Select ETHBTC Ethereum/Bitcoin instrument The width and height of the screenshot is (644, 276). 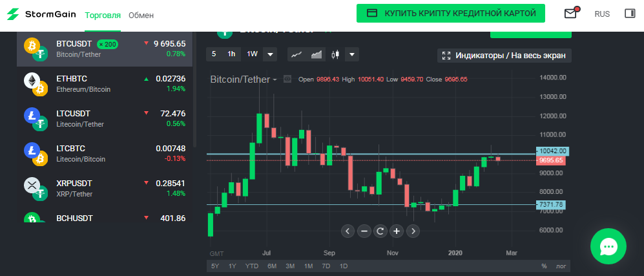click(x=105, y=84)
